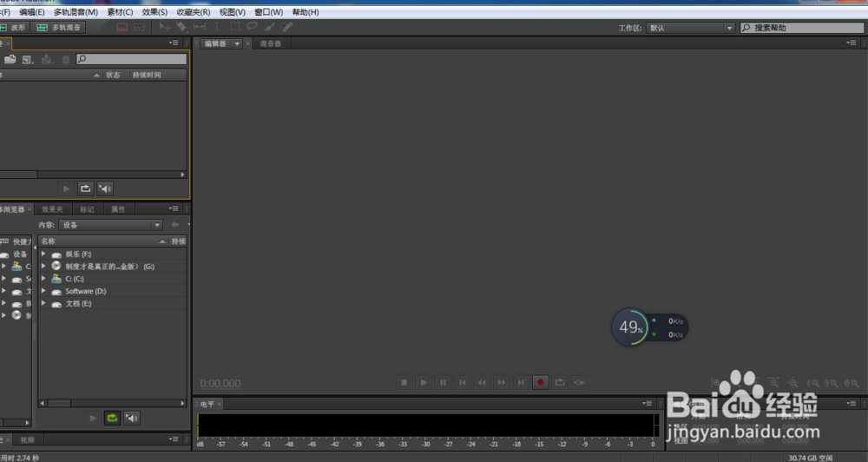The width and height of the screenshot is (868, 462).
Task: Move playhead to next marker
Action: pos(521,382)
